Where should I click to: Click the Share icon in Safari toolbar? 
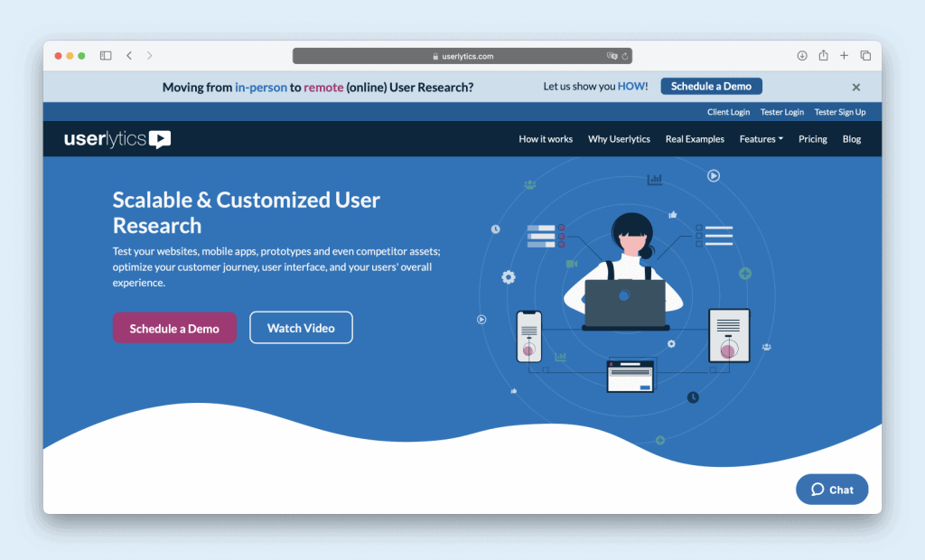[823, 55]
